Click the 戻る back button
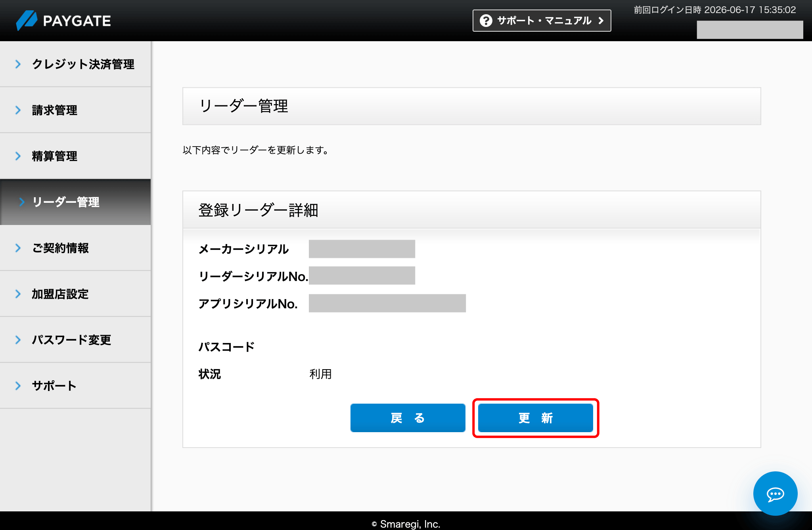812x530 pixels. click(408, 418)
